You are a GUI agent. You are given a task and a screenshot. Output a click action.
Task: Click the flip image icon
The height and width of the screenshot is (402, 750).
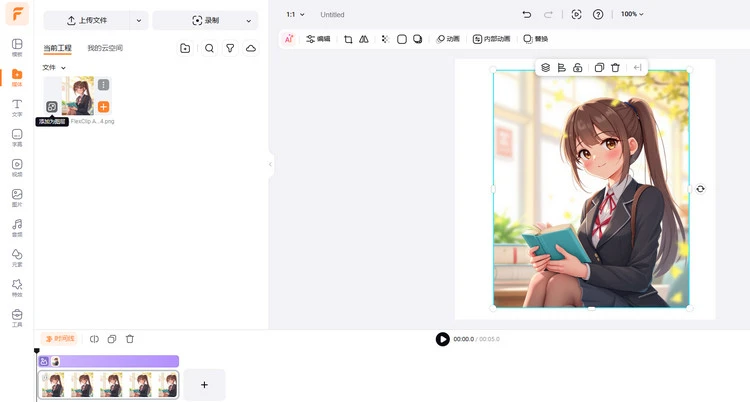point(364,39)
